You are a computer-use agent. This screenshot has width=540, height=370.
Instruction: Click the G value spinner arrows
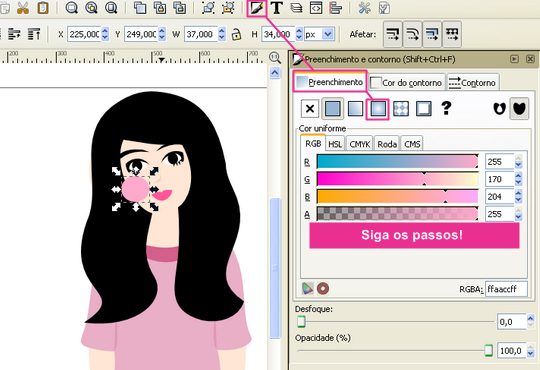point(518,179)
